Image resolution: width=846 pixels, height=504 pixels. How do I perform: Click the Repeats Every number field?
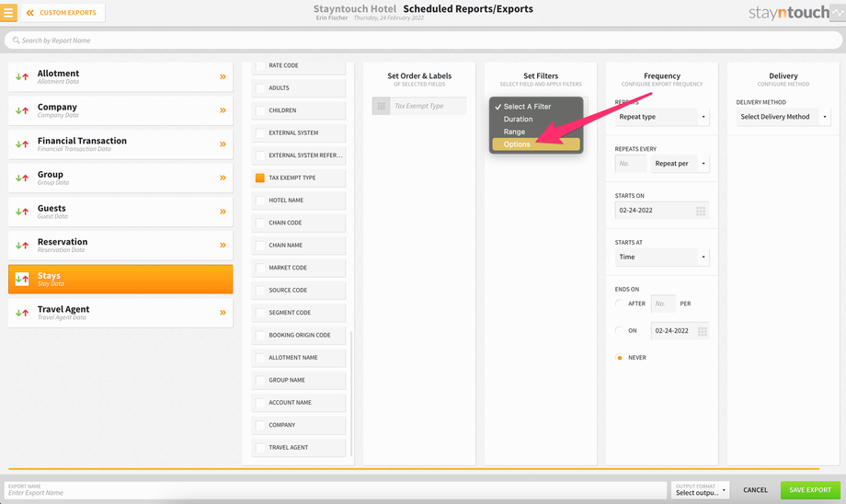point(630,164)
